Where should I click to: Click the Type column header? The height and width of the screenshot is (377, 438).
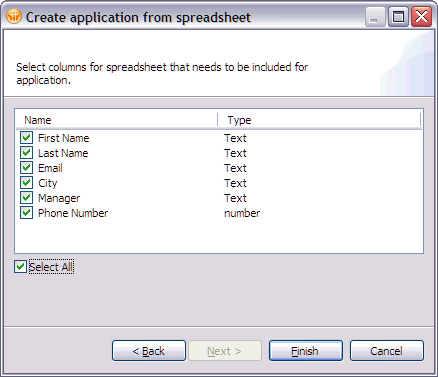(319, 120)
